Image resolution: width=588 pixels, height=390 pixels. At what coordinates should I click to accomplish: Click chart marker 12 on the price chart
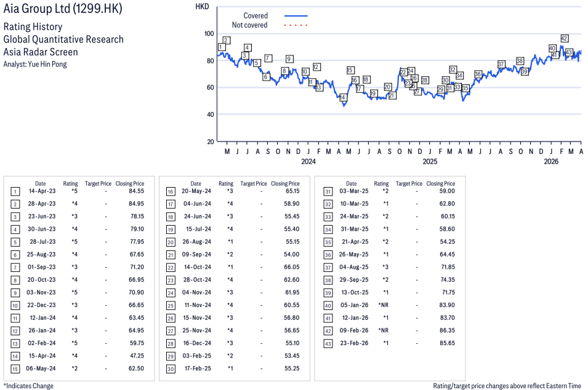316,67
